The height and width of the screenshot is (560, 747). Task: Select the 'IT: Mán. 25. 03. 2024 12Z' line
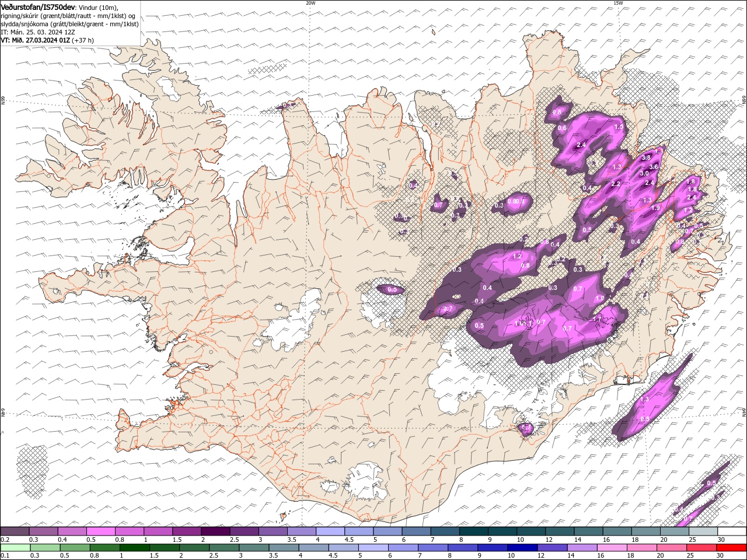tap(38, 32)
